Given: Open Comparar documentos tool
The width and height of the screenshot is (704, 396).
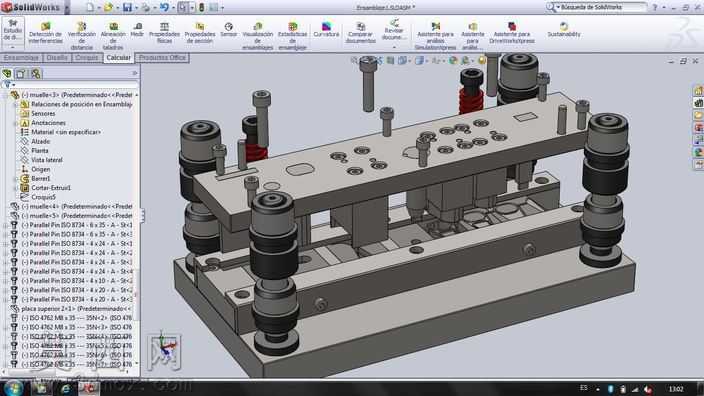Looking at the screenshot, I should pyautogui.click(x=361, y=32).
